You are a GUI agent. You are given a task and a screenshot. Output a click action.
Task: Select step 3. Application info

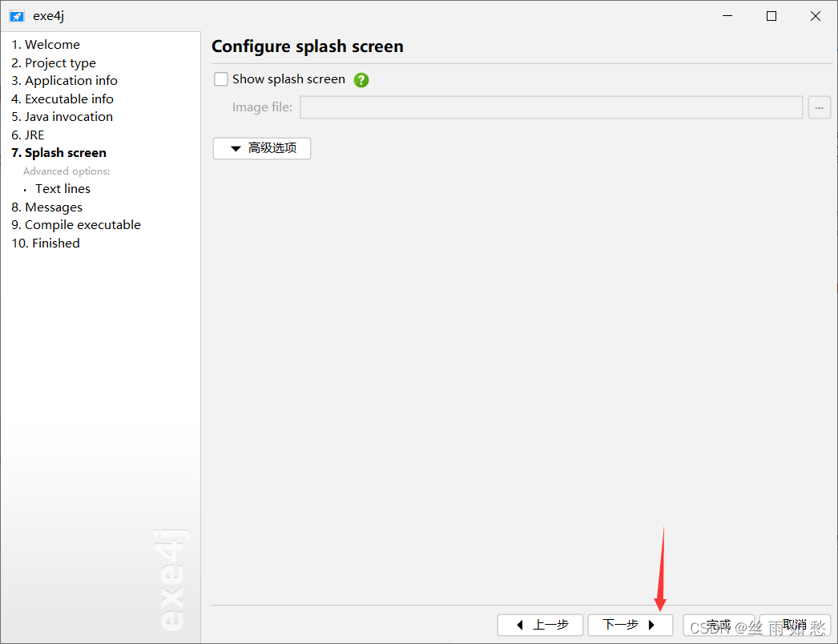click(x=64, y=81)
